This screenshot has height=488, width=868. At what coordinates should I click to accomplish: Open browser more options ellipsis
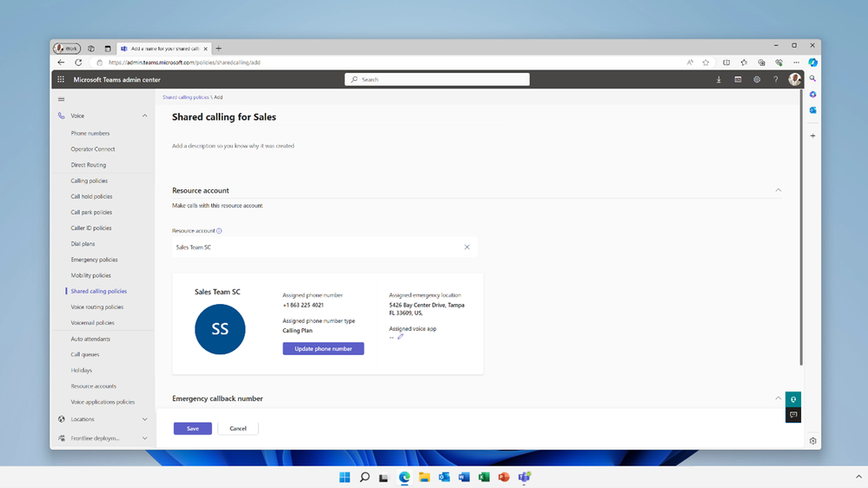(796, 63)
